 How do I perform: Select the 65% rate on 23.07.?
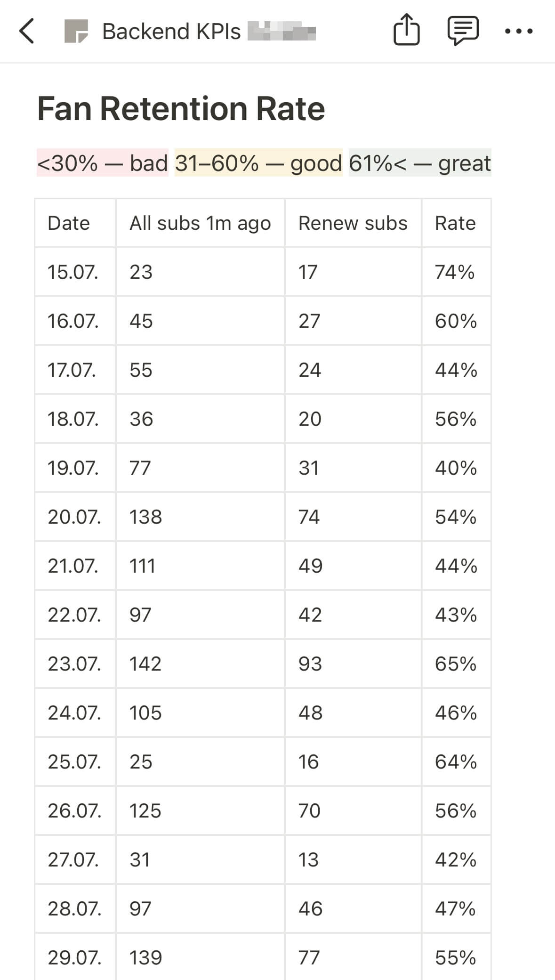click(455, 664)
